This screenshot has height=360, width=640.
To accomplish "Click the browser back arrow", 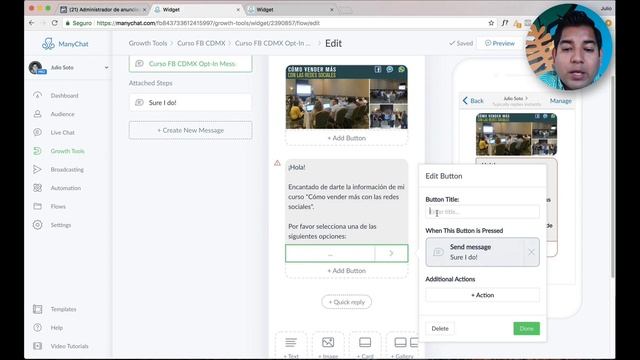I will point(32,23).
